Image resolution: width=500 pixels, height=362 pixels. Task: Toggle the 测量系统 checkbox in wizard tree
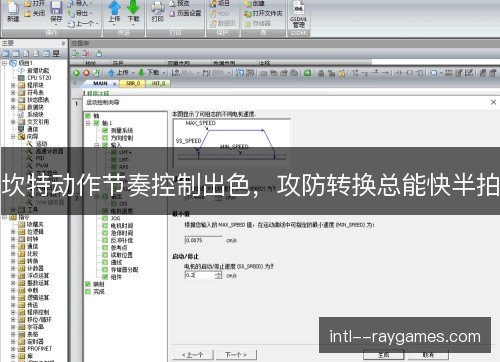click(x=105, y=130)
